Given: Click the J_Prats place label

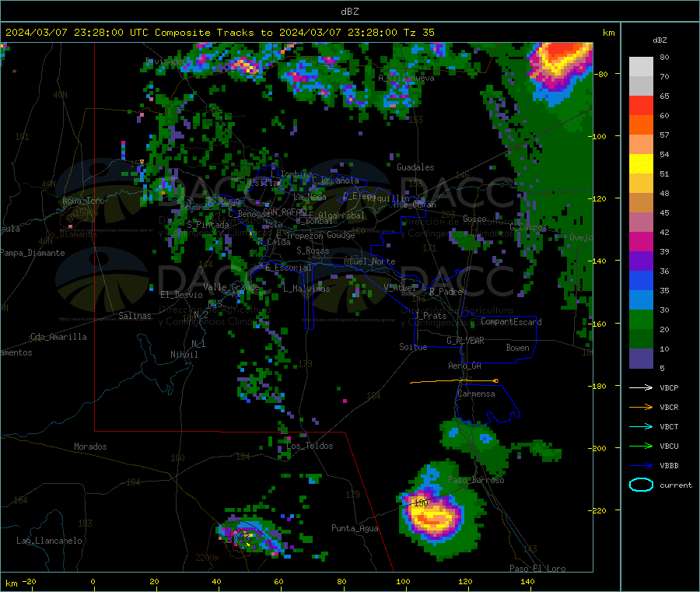Looking at the screenshot, I should [430, 316].
